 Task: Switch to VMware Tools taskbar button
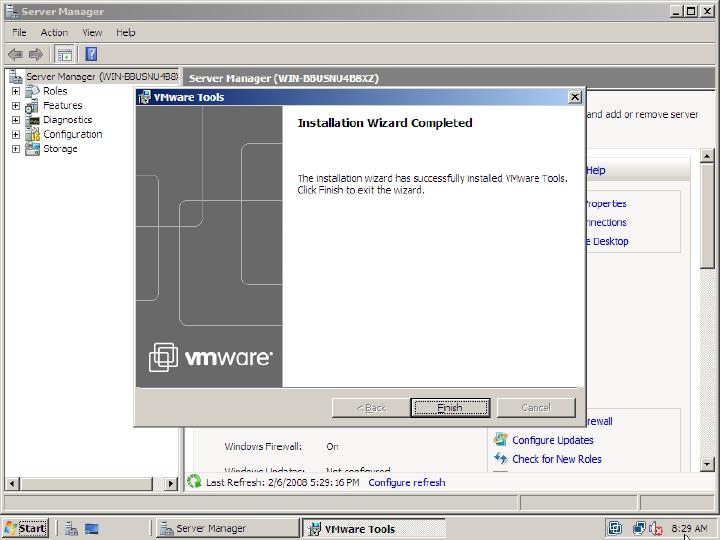coord(373,529)
